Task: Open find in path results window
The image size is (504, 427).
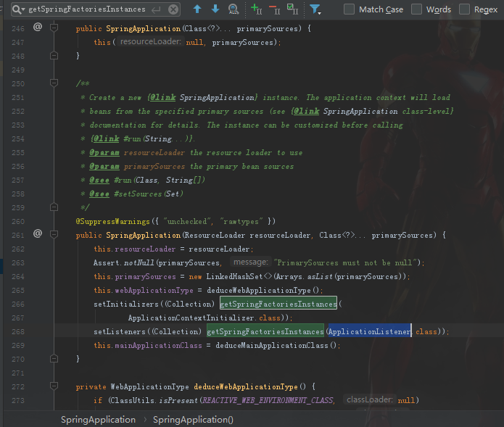Action: 234,9
